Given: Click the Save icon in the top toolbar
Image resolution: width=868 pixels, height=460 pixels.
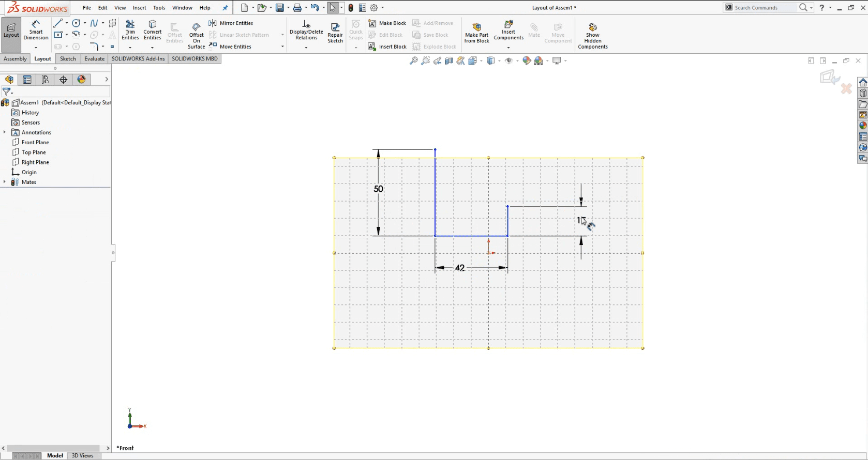Looking at the screenshot, I should coord(279,8).
